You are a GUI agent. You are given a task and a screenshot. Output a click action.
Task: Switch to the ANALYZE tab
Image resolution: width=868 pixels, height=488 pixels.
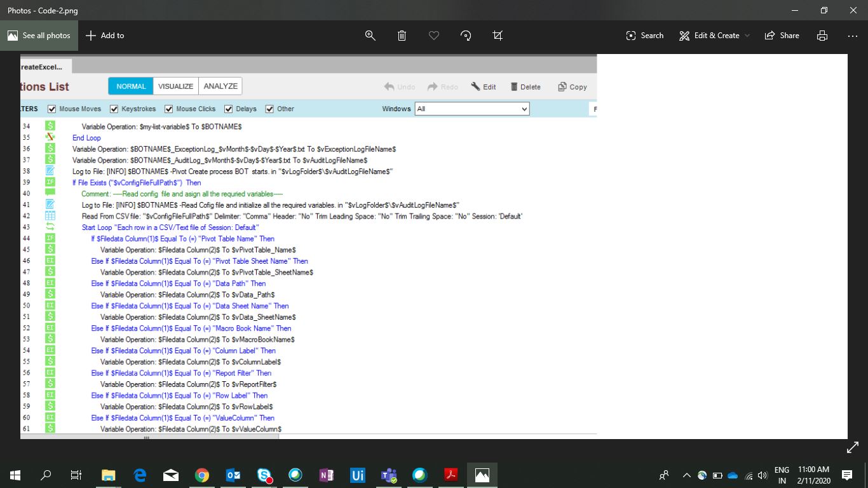[x=220, y=86]
